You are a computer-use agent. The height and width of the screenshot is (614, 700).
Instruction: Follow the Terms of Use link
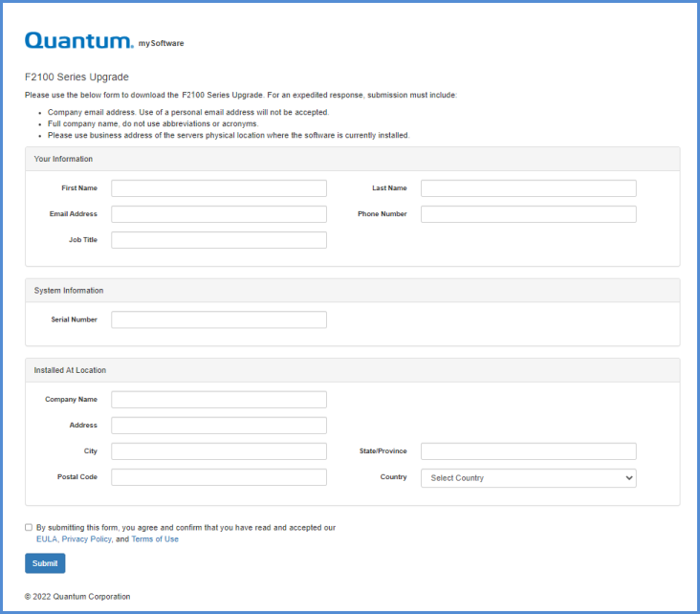coord(155,539)
